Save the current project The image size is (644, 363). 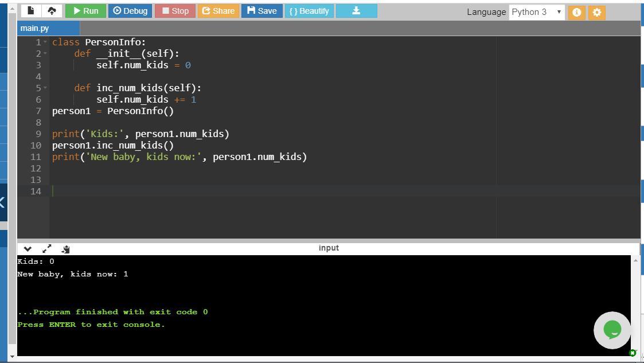[x=261, y=11]
